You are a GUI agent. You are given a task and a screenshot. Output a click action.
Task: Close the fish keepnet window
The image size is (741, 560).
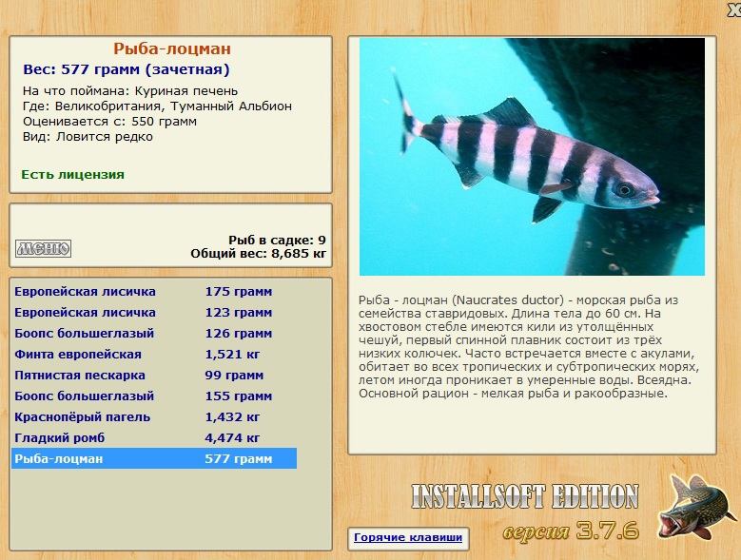click(x=734, y=9)
